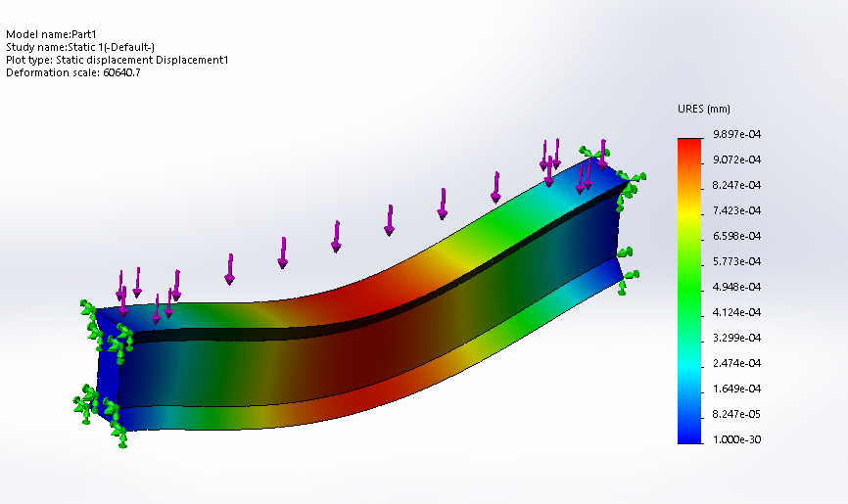Click the 'Model name:Part1' annotation text
The width and height of the screenshot is (848, 504).
coord(51,34)
